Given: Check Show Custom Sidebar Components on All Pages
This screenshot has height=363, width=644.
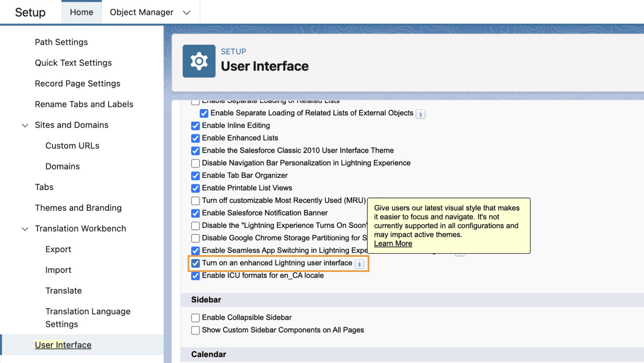Looking at the screenshot, I should pyautogui.click(x=195, y=331).
